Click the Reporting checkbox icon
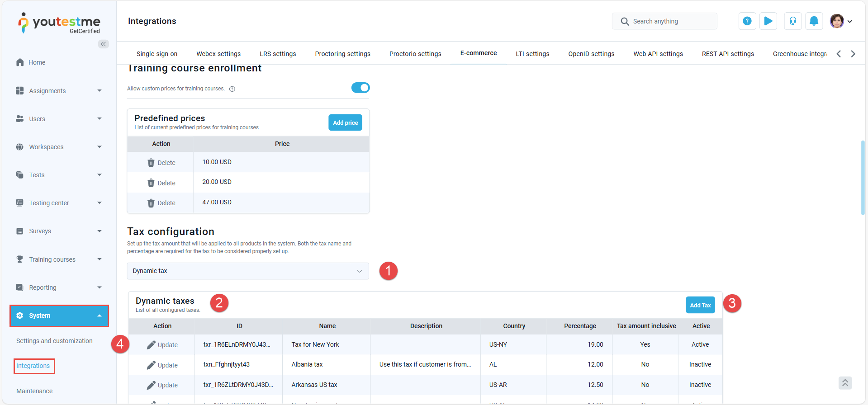This screenshot has width=868, height=405. (x=20, y=287)
